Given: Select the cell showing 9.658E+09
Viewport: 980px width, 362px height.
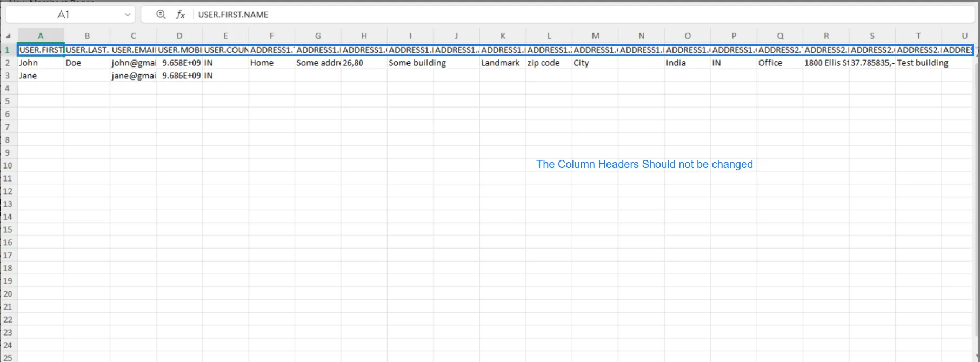Looking at the screenshot, I should click(x=179, y=63).
